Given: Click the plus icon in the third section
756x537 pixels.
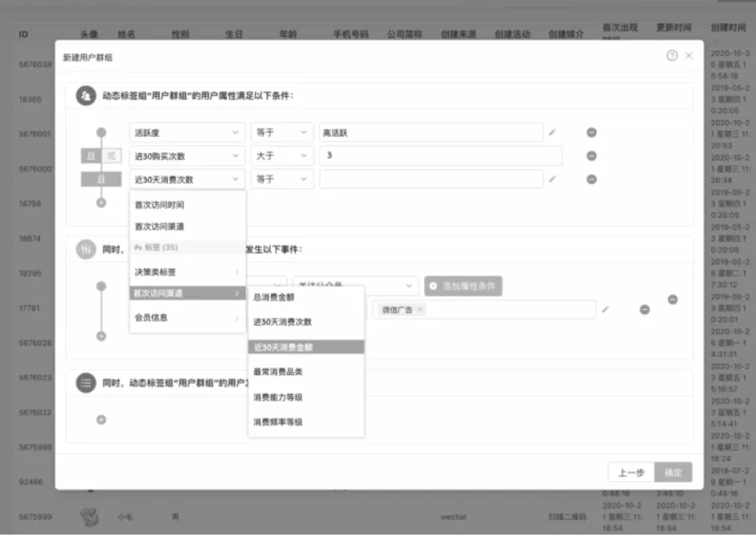Looking at the screenshot, I should [101, 419].
